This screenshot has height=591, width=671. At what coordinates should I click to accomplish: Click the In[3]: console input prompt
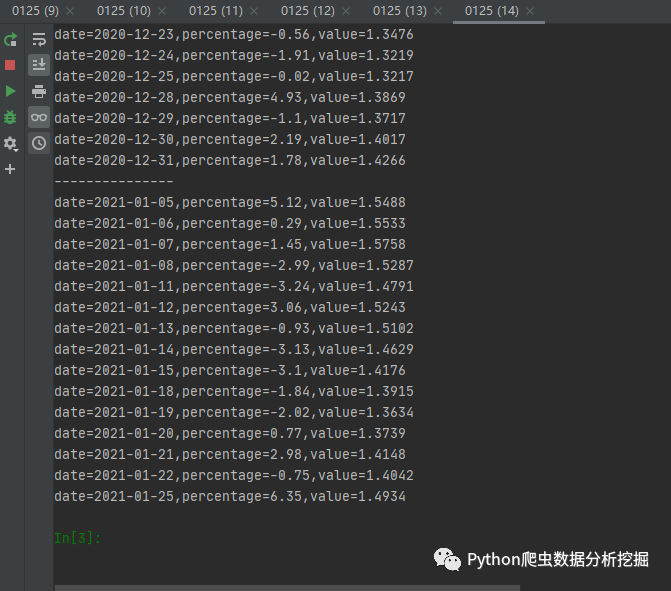pyautogui.click(x=77, y=538)
